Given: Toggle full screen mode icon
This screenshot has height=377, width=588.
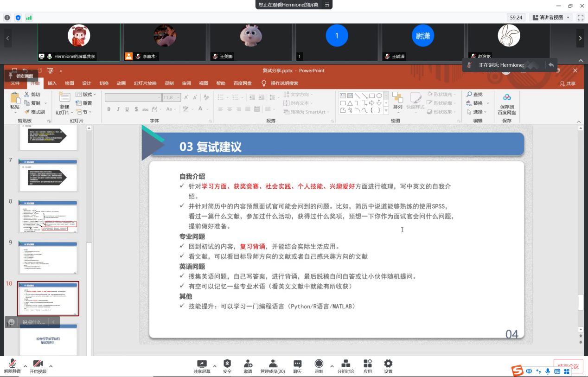Looking at the screenshot, I should [580, 18].
